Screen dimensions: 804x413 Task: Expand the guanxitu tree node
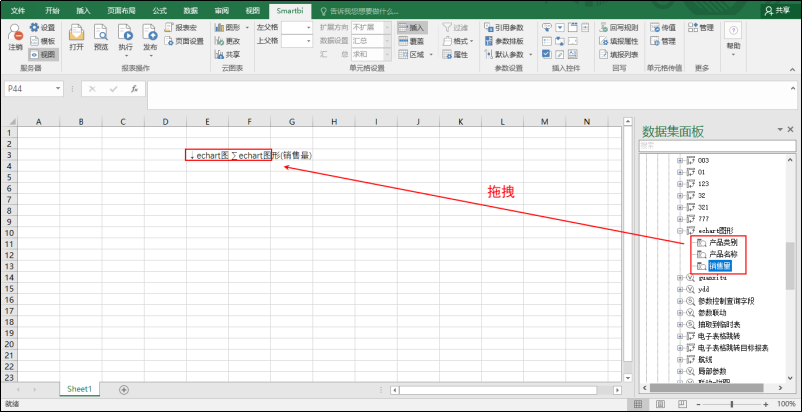pos(680,278)
